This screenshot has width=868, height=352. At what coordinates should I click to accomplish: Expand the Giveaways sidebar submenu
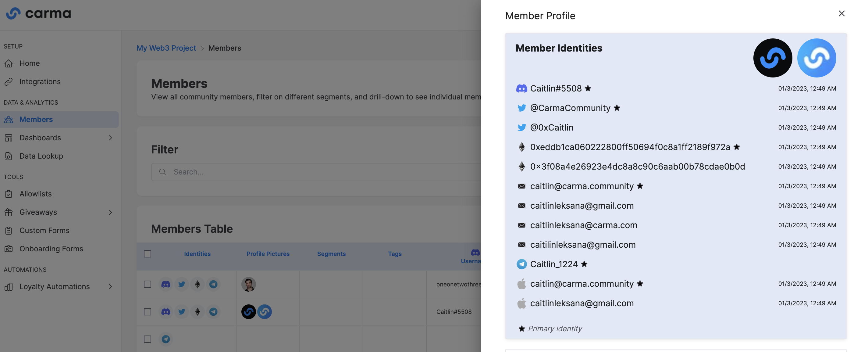tap(110, 212)
